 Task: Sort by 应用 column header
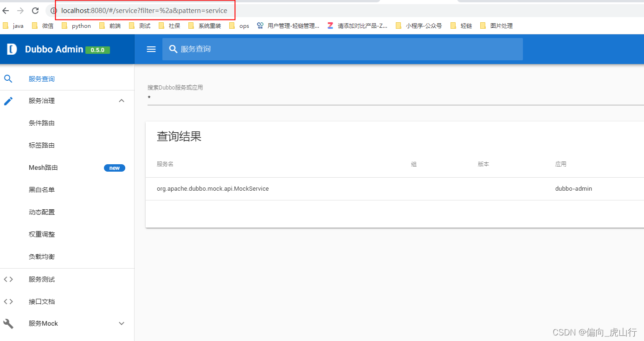pos(560,164)
